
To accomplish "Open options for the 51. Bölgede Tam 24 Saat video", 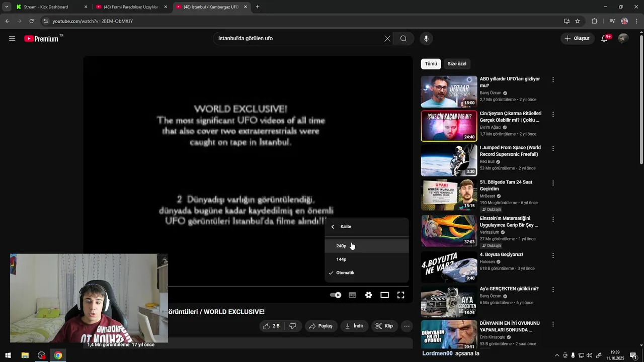I will [x=553, y=183].
